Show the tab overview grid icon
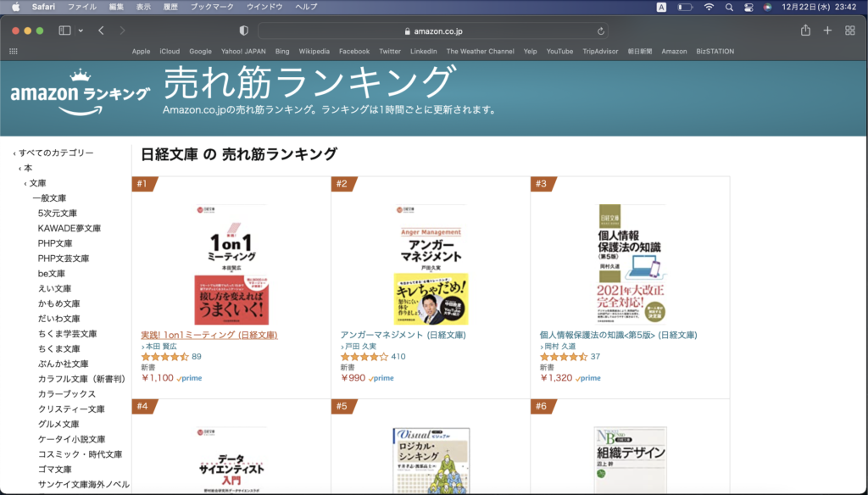868x495 pixels. (x=850, y=31)
